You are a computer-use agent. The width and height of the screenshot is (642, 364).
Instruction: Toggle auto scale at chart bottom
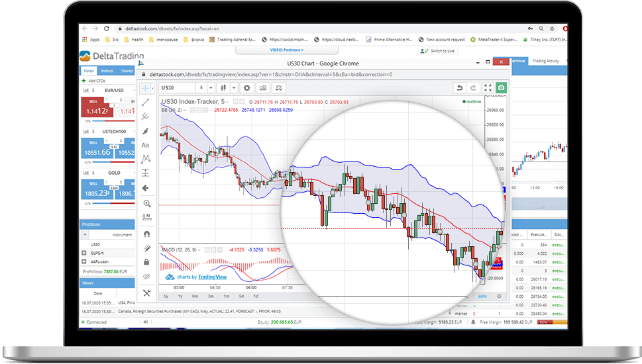(x=482, y=296)
